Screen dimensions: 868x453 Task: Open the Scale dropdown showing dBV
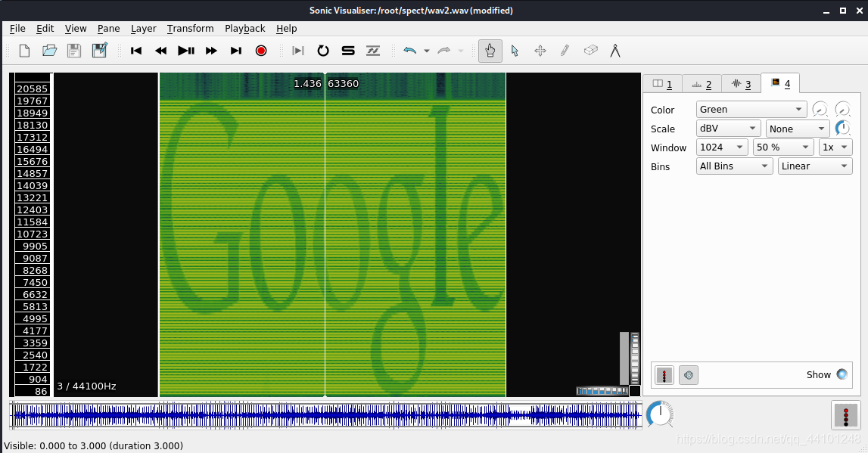[729, 129]
